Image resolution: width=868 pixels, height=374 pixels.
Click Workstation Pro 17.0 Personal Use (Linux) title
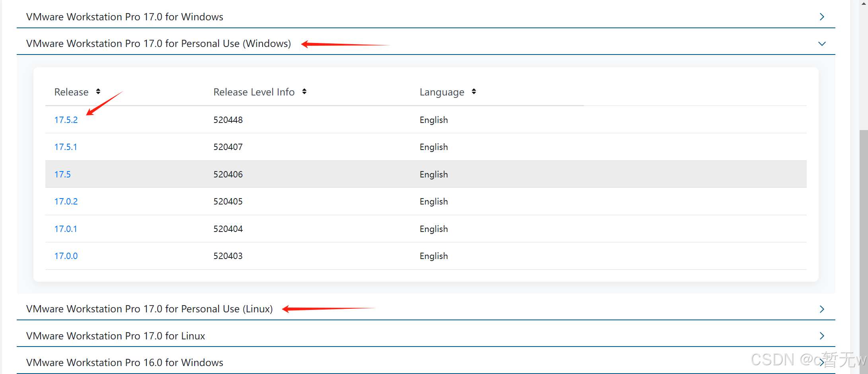149,309
